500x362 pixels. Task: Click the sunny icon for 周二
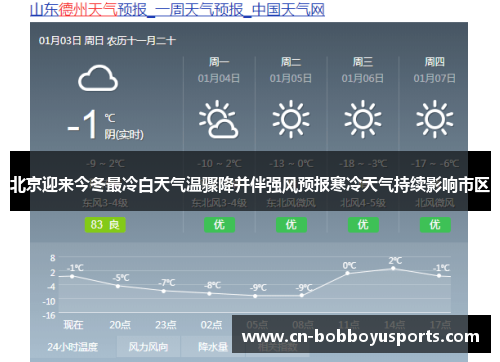coord(291,119)
